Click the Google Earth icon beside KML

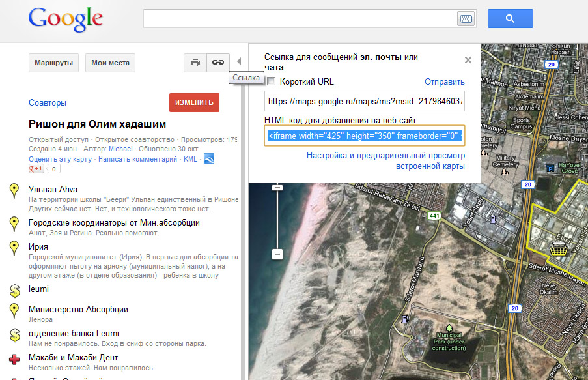(x=209, y=159)
